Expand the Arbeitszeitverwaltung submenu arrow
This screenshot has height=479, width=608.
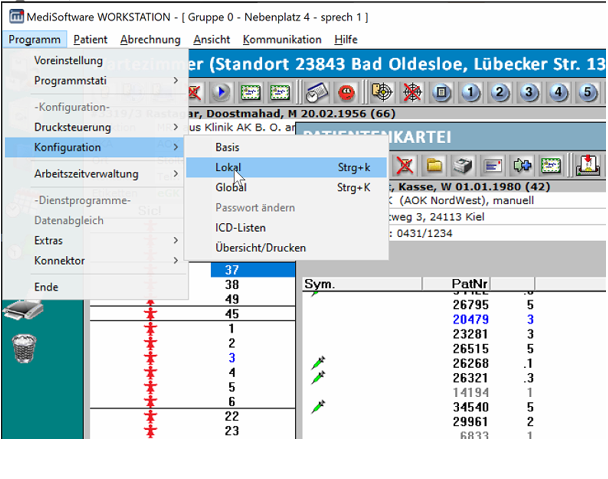176,173
